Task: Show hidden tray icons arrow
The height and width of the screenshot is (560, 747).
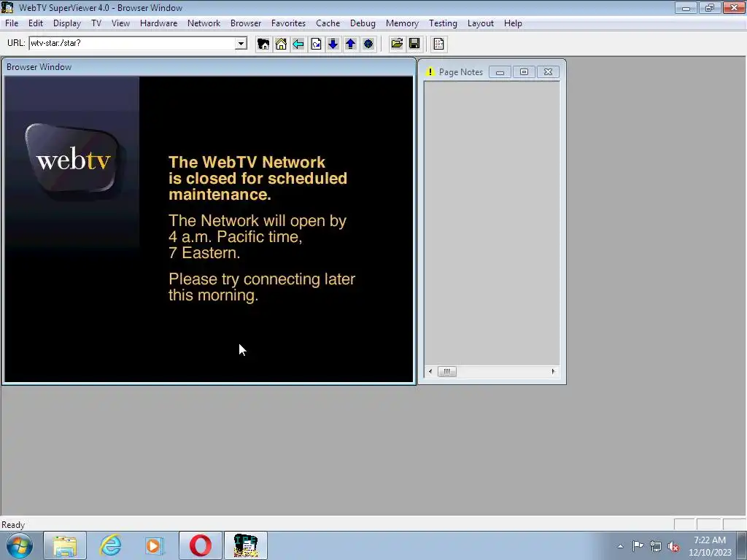Action: (620, 546)
